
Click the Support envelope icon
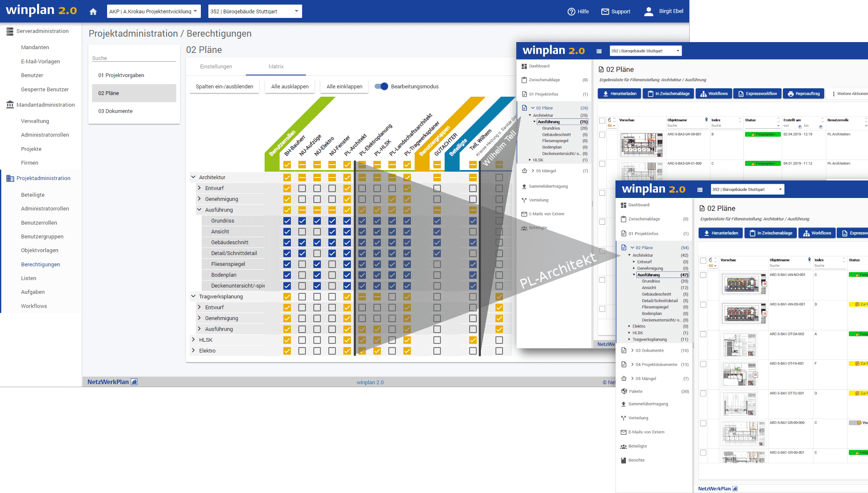[x=605, y=12]
